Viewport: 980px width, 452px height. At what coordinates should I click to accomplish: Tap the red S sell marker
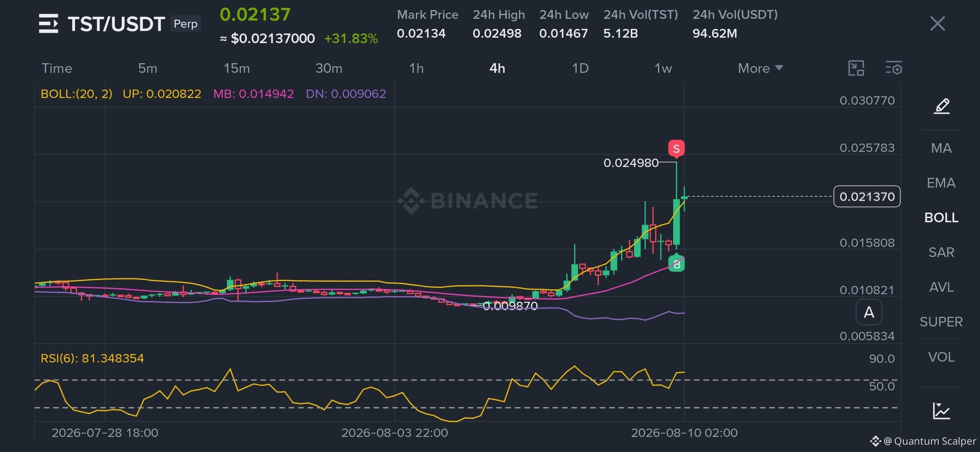tap(676, 149)
